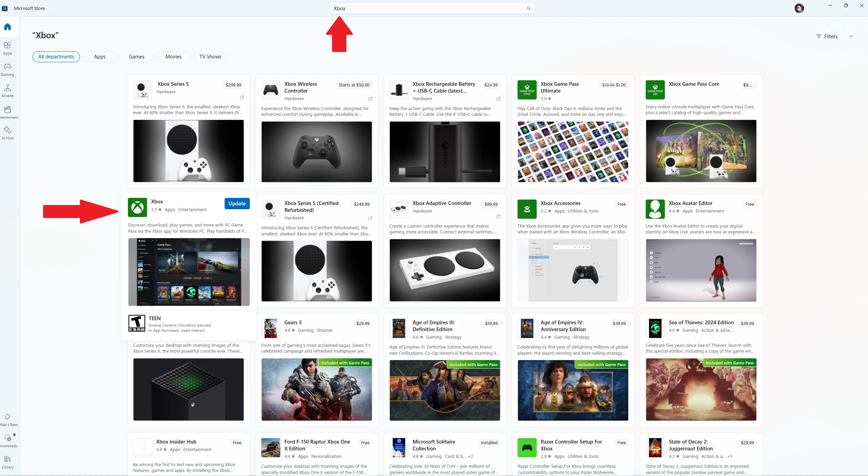This screenshot has width=868, height=476.
Task: Click into the Xbox search field
Action: pos(432,8)
